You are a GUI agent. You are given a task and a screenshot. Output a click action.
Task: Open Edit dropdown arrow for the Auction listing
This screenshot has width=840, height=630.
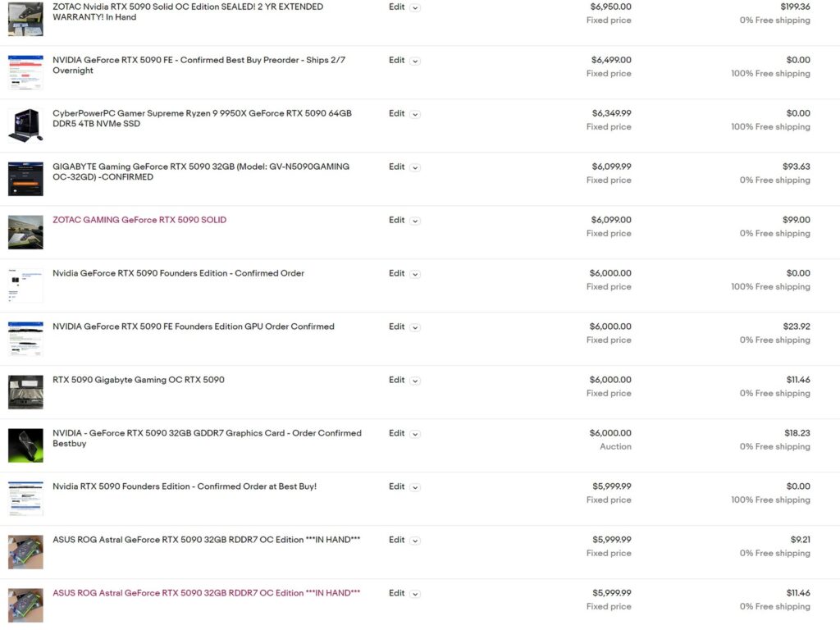pyautogui.click(x=415, y=434)
